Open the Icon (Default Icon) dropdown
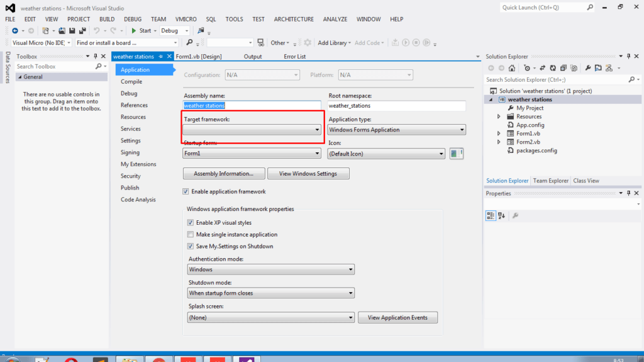644x362 pixels. [386, 154]
